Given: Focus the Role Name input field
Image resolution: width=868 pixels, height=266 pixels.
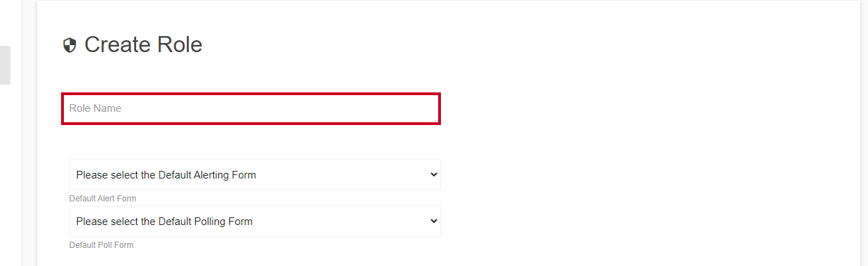Looking at the screenshot, I should pyautogui.click(x=251, y=108).
